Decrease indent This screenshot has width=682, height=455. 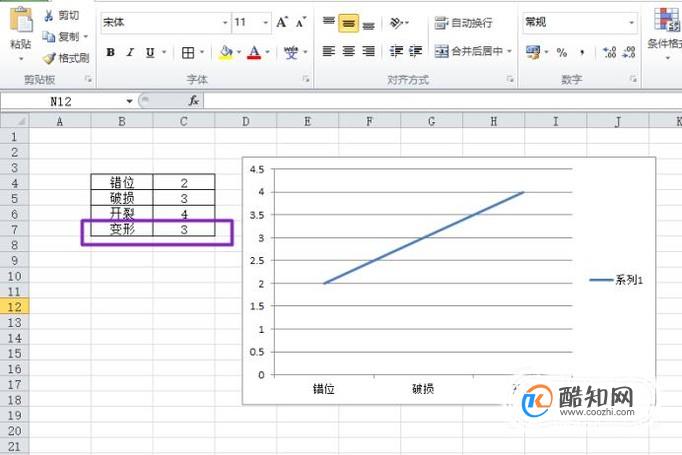396,51
